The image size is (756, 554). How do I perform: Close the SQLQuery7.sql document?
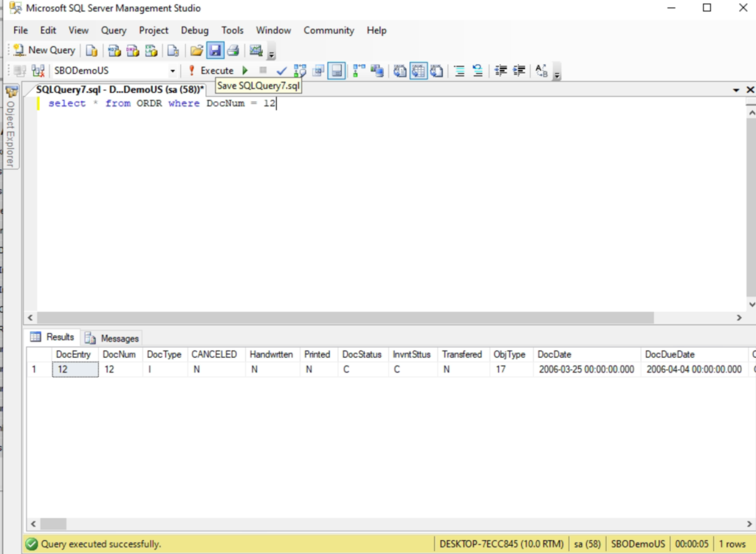(750, 90)
